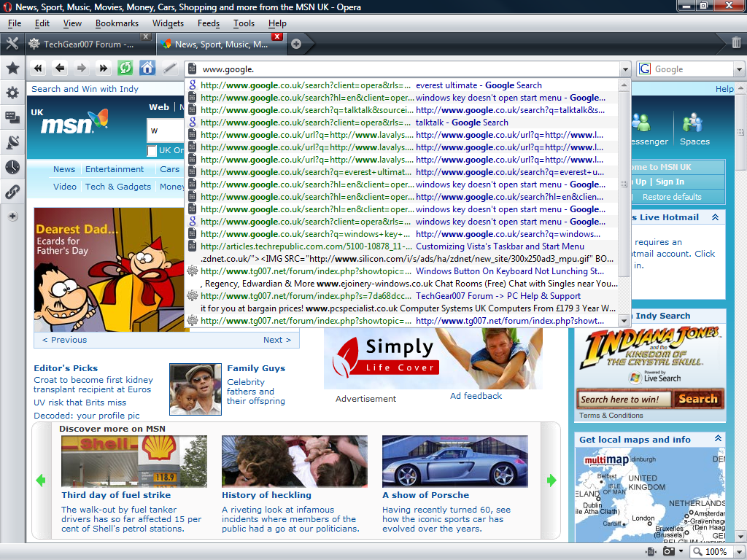Image resolution: width=747 pixels, height=560 pixels.
Task: Switch to TechGear007 Forum tab
Action: click(88, 44)
